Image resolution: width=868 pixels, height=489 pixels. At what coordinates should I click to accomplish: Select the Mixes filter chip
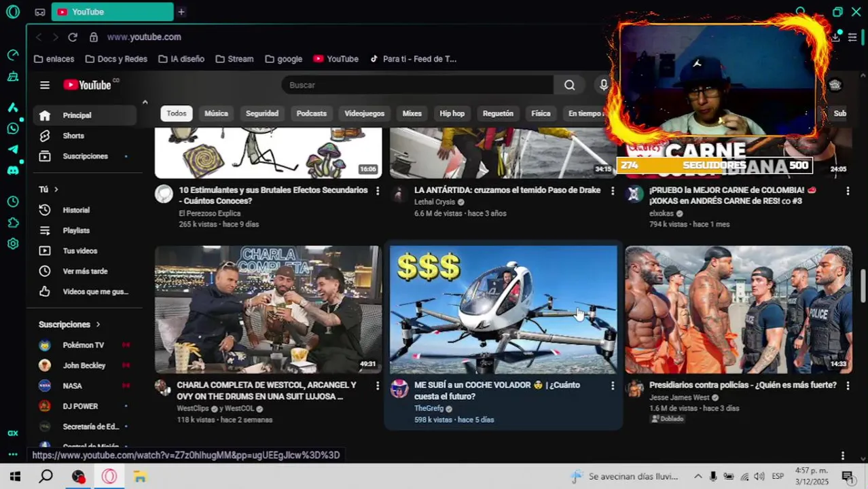tap(412, 113)
